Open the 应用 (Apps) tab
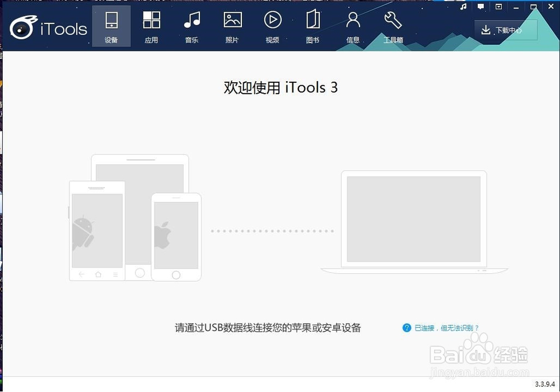 tap(151, 26)
